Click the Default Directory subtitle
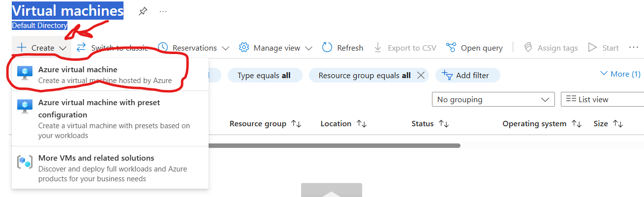644x197 pixels. (39, 26)
